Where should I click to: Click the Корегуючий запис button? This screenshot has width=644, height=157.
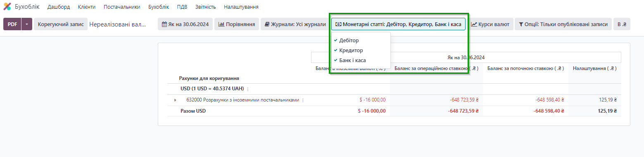click(61, 24)
